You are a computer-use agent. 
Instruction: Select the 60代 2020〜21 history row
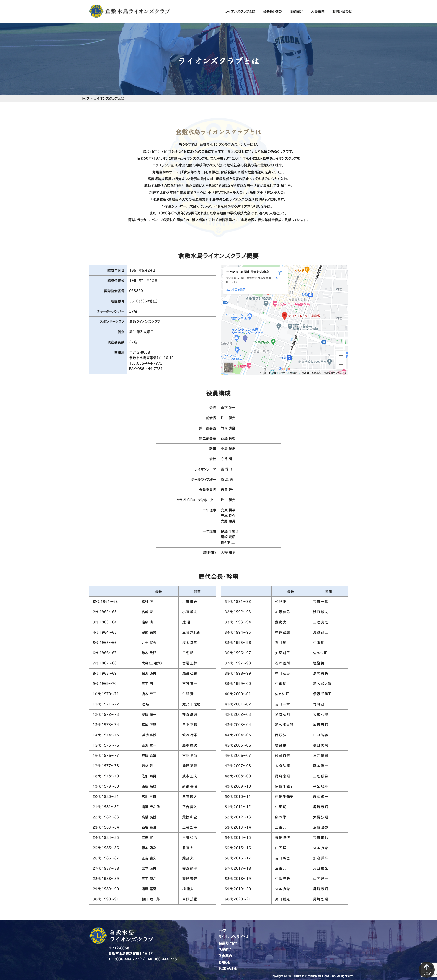284,899
